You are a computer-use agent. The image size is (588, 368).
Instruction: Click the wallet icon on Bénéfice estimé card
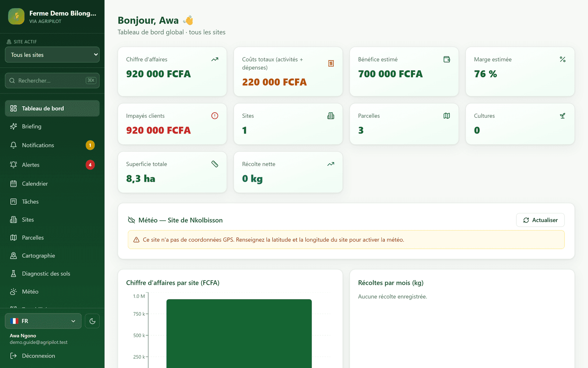447,59
